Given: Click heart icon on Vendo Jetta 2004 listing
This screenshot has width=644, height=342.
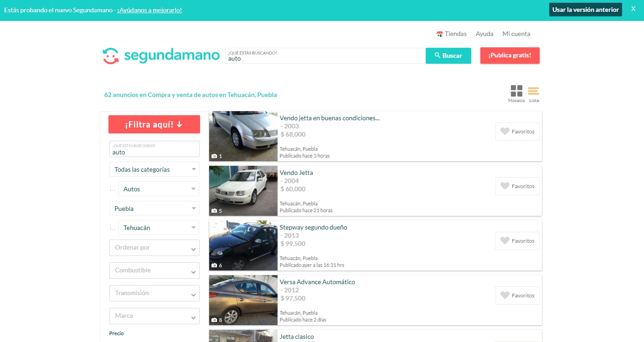Looking at the screenshot, I should click(x=505, y=186).
